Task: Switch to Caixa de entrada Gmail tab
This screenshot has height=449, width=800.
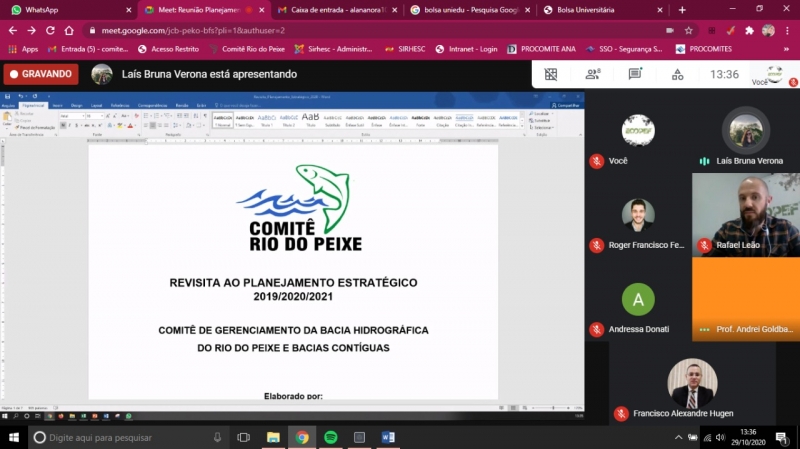Action: 338,10
